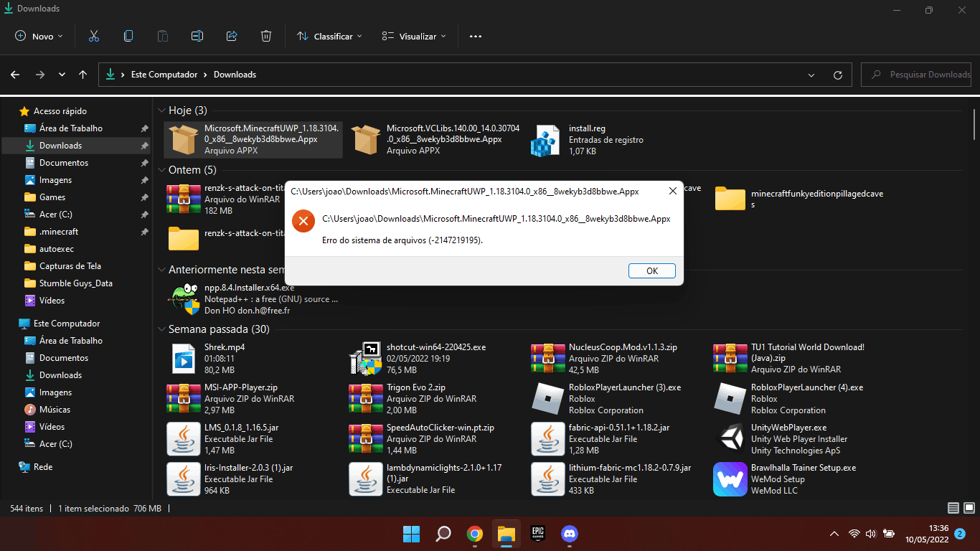Image resolution: width=980 pixels, height=551 pixels.
Task: Open recent locations chevron beside navigation arrows
Action: click(62, 75)
